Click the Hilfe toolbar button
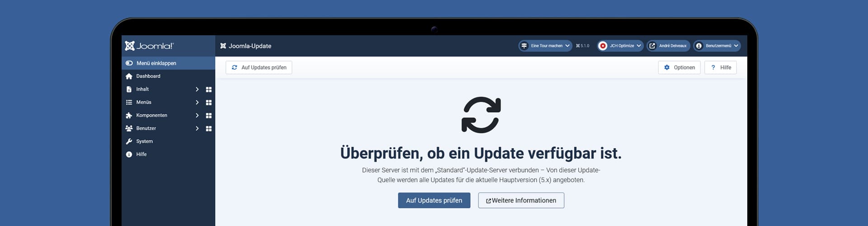This screenshot has width=868, height=226. click(721, 67)
